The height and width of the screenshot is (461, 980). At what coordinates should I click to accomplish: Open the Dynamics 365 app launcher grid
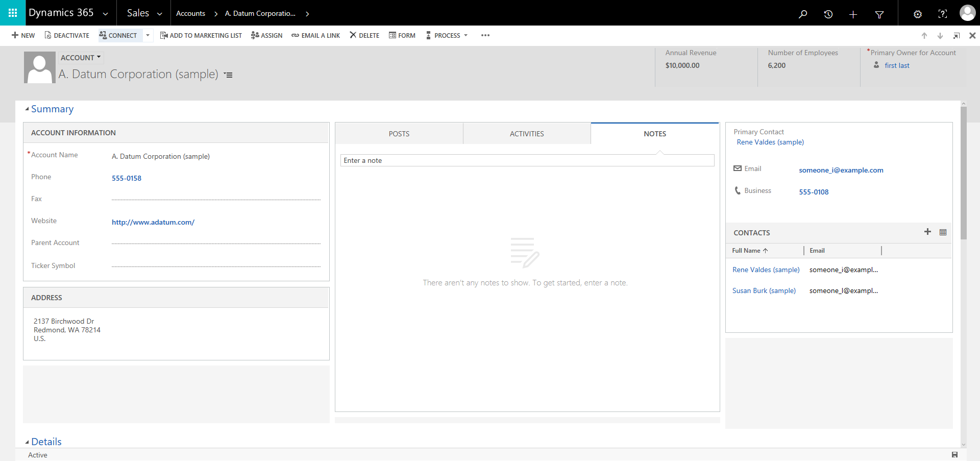click(13, 13)
